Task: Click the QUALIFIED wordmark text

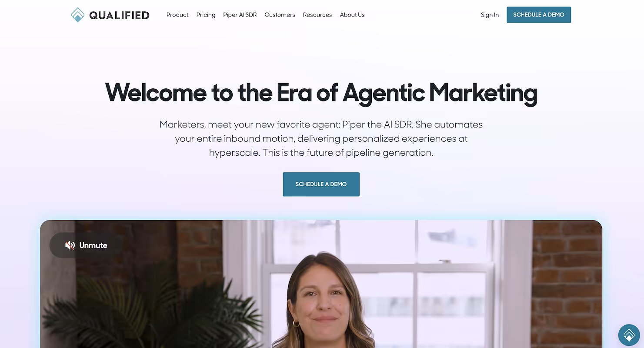Action: coord(119,15)
